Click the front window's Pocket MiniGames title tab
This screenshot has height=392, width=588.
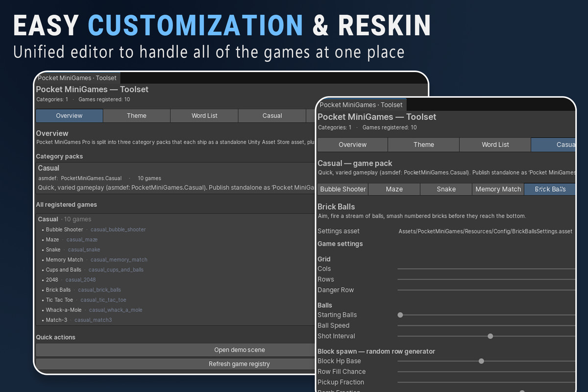coord(361,105)
